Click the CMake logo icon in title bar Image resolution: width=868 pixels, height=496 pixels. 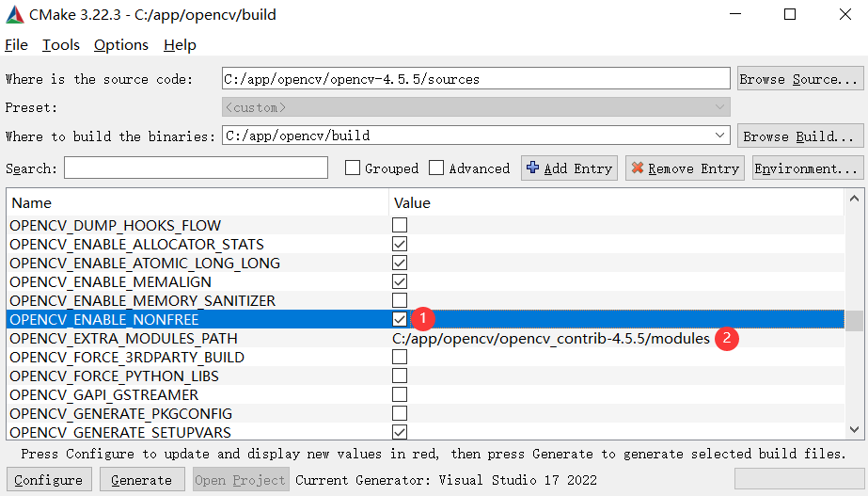click(x=15, y=14)
